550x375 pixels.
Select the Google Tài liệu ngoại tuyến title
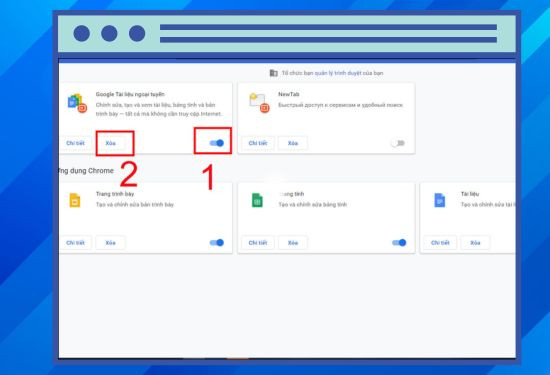pos(130,94)
